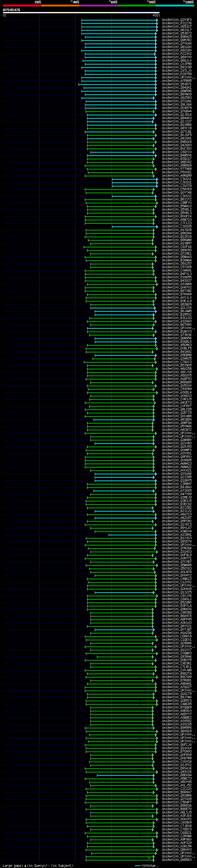Click the red 20% identity color segment

[22, 6]
